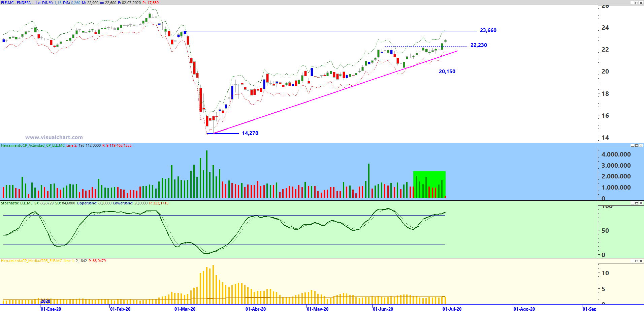Image resolution: width=644 pixels, height=311 pixels.
Task: Select the green highlighted volume rectangle
Action: point(429,185)
